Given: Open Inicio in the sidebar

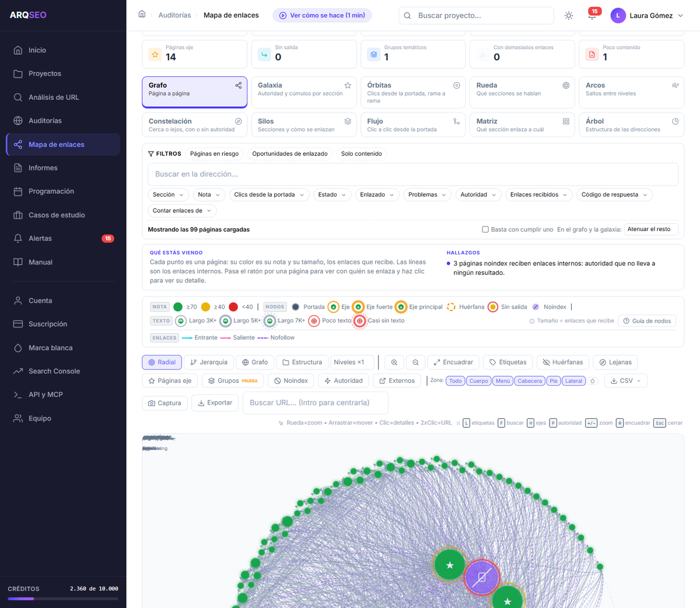Looking at the screenshot, I should click(63, 50).
